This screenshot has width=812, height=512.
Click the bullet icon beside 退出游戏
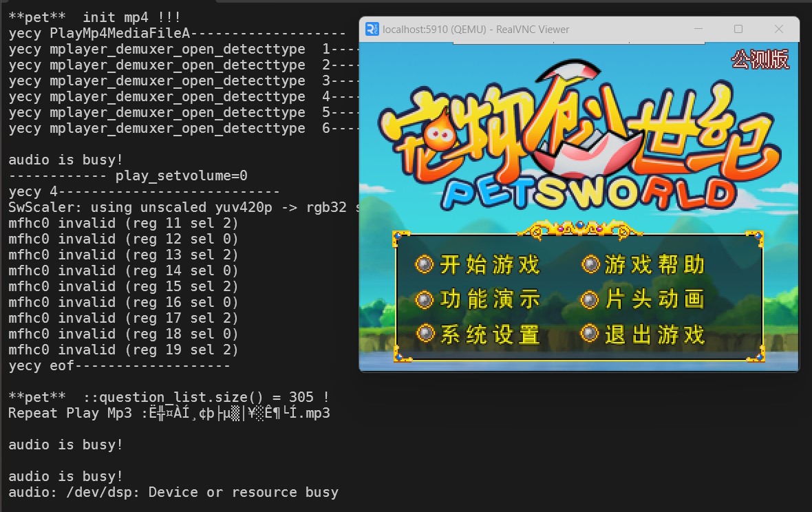click(x=590, y=333)
